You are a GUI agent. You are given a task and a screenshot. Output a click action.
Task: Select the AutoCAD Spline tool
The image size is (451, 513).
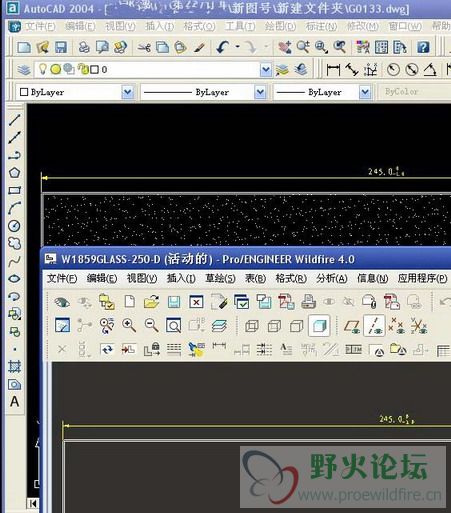pyautogui.click(x=14, y=261)
